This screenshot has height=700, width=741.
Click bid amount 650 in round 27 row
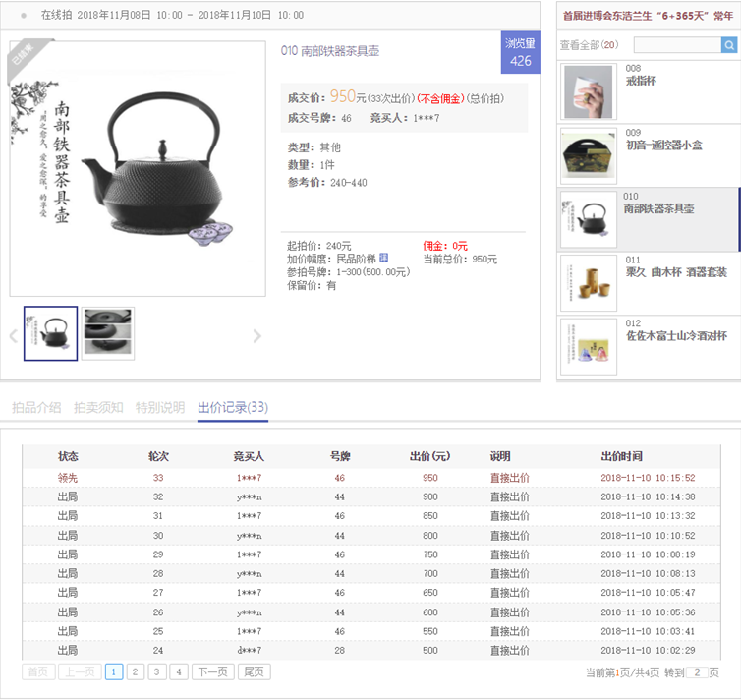tap(430, 593)
